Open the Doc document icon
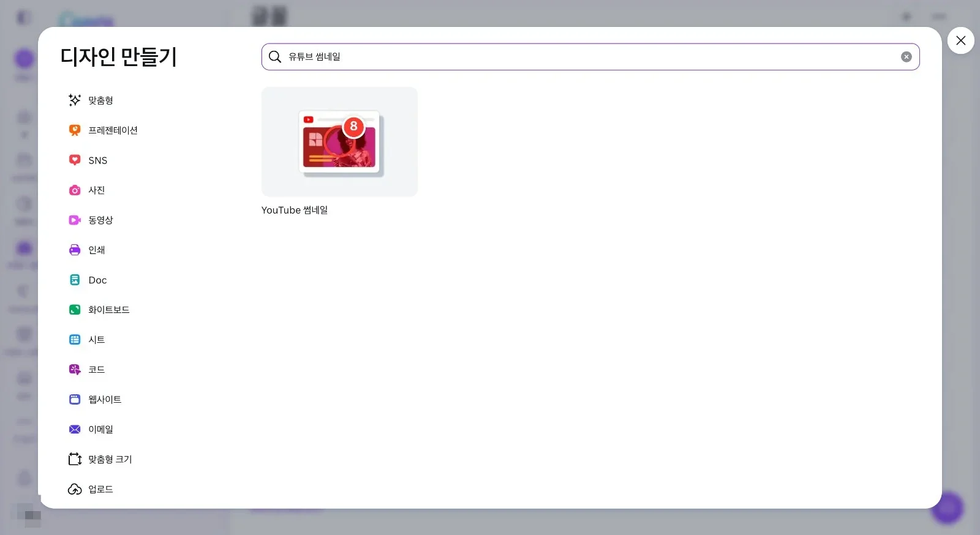This screenshot has height=535, width=980. [75, 280]
